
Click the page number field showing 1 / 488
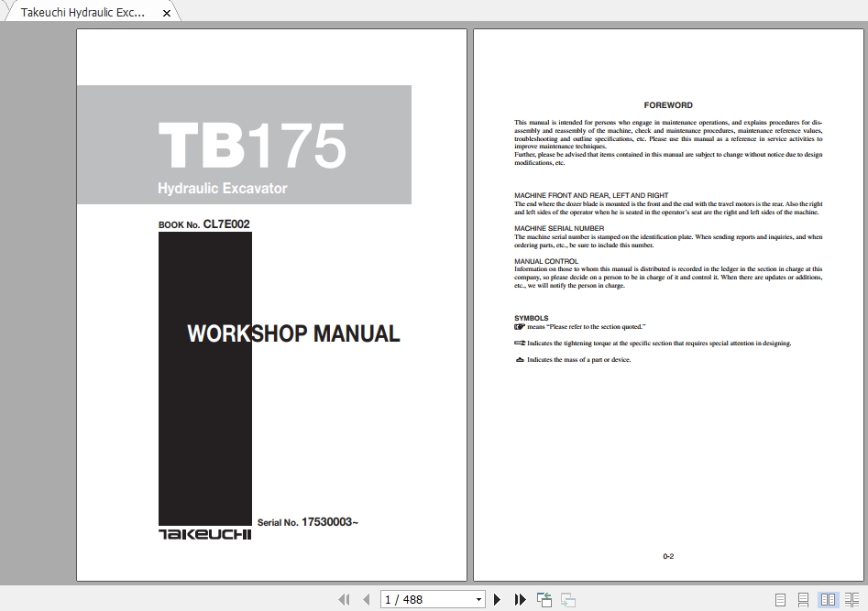(x=423, y=600)
